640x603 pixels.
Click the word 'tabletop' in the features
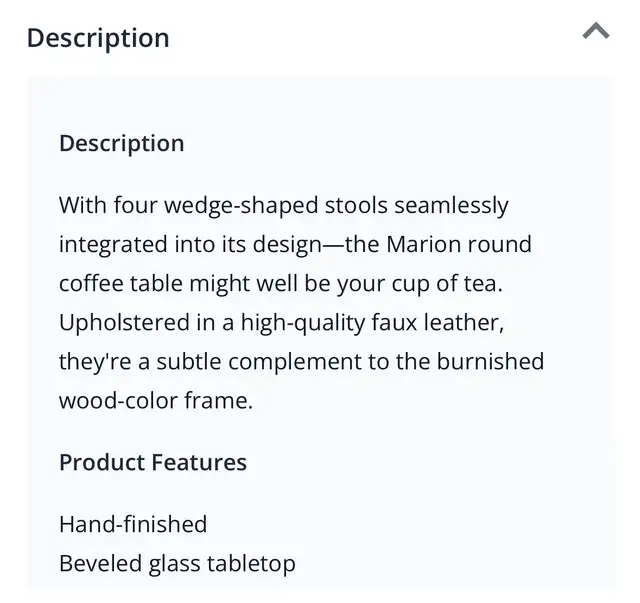coord(251,564)
